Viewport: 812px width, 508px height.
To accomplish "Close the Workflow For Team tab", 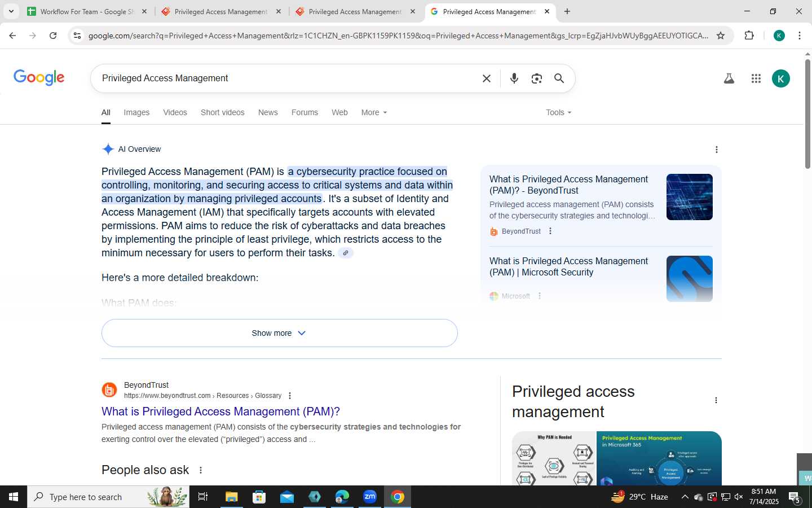I will click(x=144, y=11).
